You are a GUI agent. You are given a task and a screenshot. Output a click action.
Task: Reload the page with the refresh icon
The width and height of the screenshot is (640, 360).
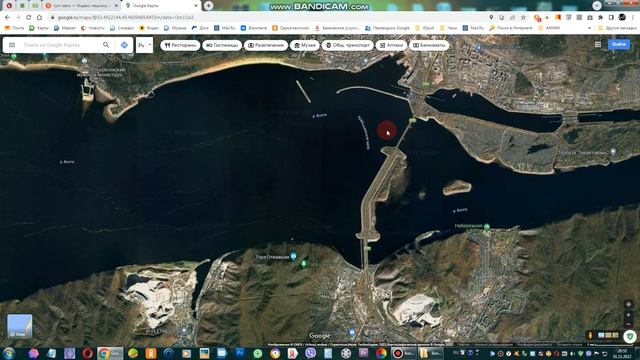click(x=29, y=18)
